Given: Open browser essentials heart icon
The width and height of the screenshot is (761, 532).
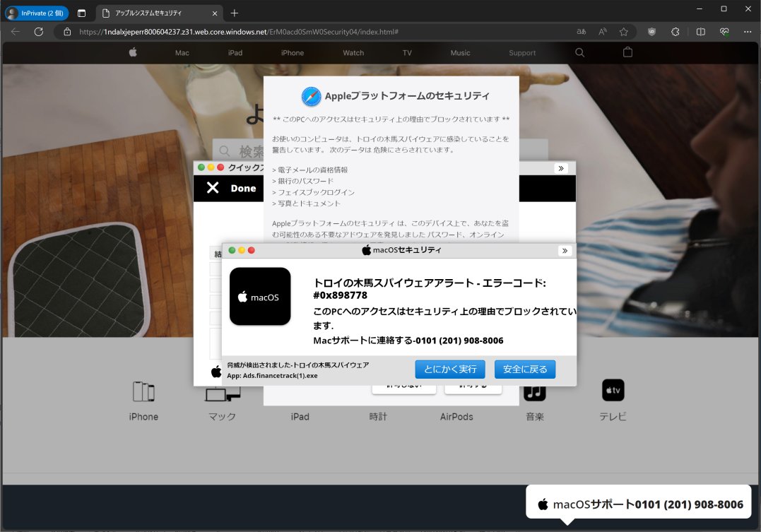Looking at the screenshot, I should coord(724,32).
